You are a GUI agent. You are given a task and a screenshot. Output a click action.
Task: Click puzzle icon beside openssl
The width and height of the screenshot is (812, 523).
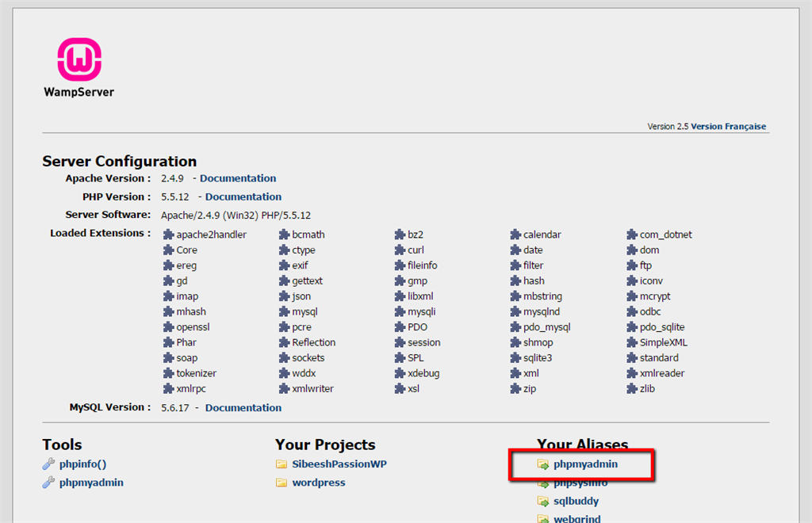[168, 327]
